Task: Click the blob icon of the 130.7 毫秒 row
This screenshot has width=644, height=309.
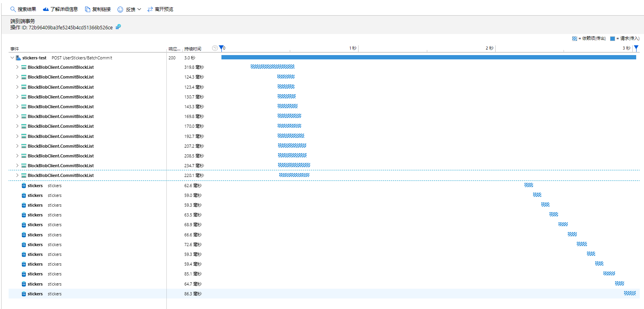Action: (x=24, y=97)
